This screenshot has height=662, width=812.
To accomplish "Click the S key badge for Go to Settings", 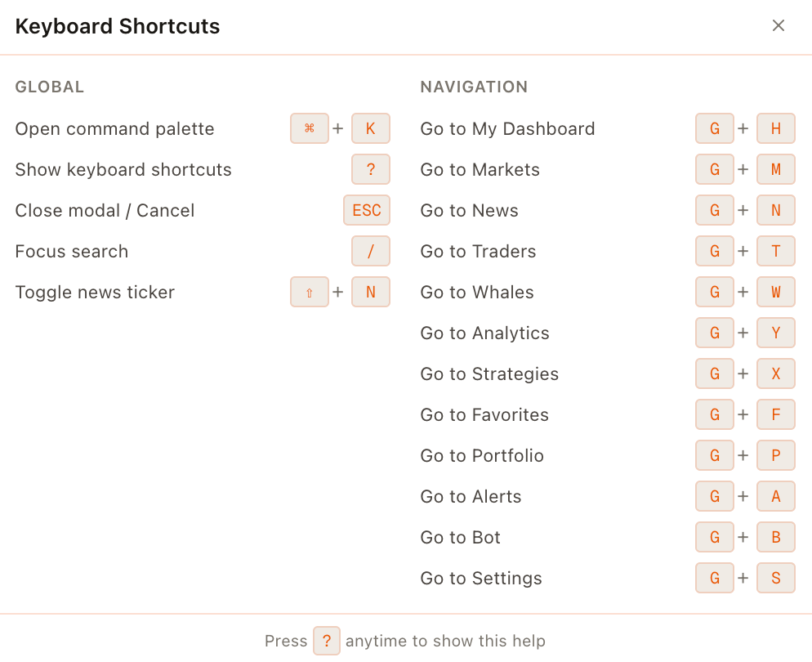I will pos(775,578).
